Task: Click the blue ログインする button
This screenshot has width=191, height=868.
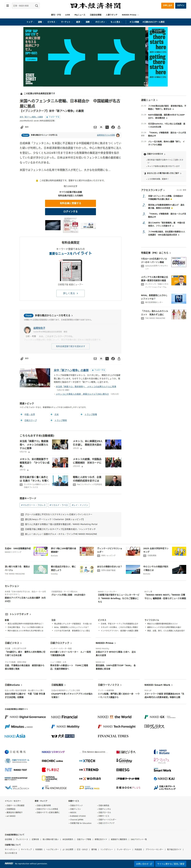Action: pyautogui.click(x=71, y=212)
